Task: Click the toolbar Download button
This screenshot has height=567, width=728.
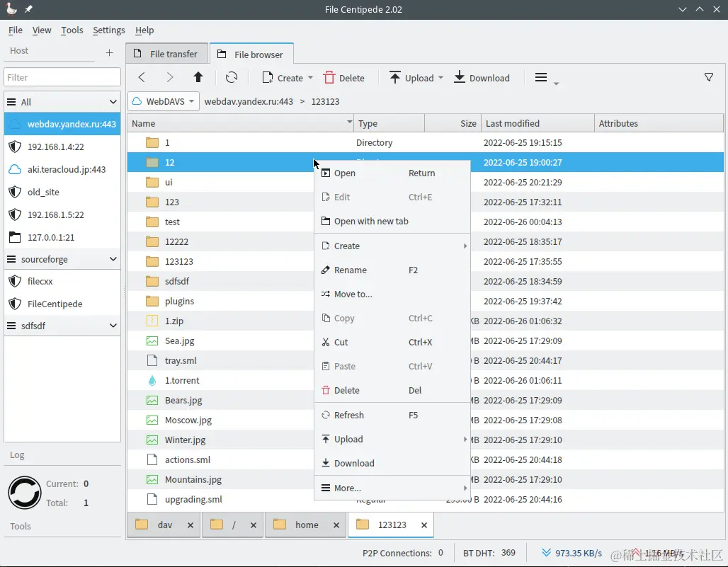Action: click(482, 78)
